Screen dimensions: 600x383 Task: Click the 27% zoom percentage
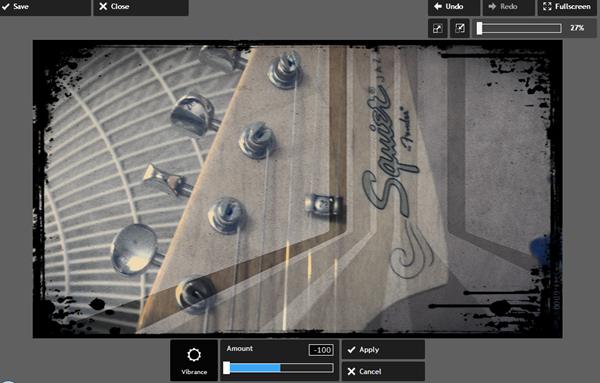[x=577, y=28]
